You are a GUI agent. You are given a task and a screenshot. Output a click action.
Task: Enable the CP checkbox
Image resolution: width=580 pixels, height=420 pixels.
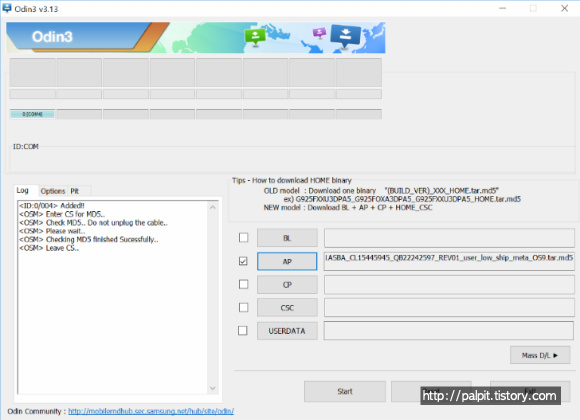click(x=243, y=284)
